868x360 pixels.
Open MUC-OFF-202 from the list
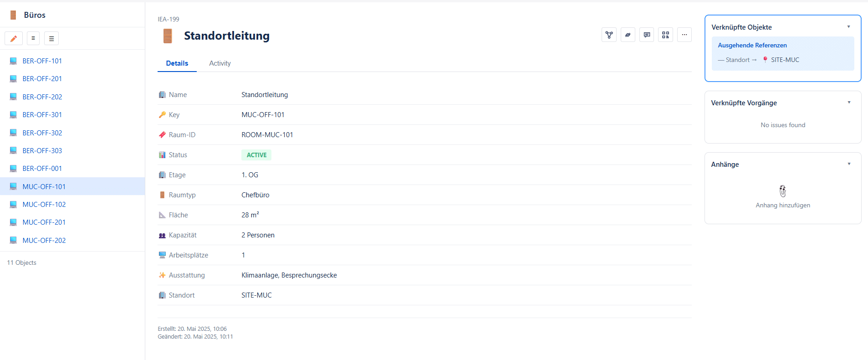[44, 241]
